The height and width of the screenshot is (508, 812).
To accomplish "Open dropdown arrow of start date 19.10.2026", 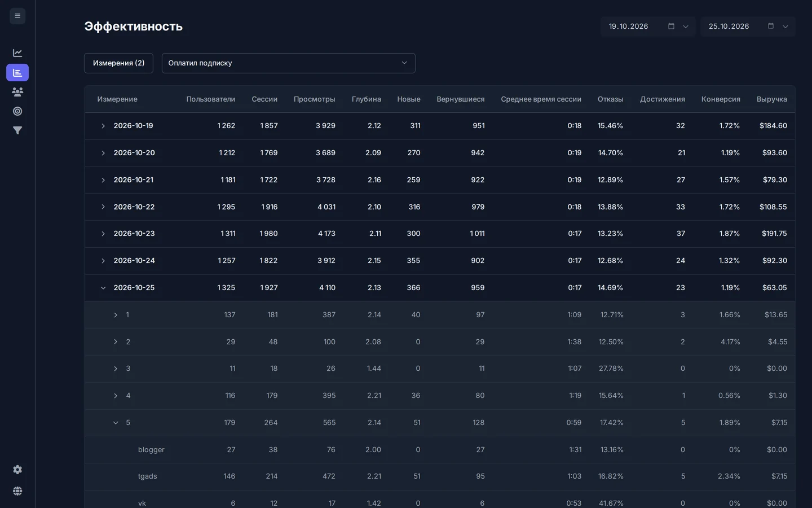I will (x=686, y=27).
